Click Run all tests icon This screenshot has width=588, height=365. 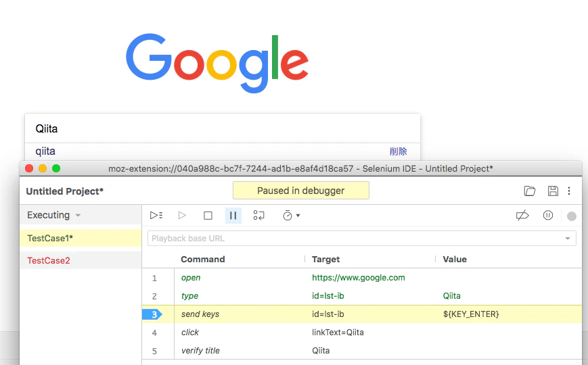(x=156, y=216)
